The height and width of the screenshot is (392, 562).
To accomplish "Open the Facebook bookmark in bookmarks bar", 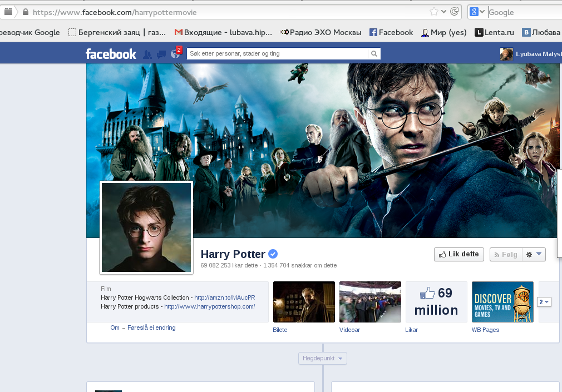I will (391, 32).
